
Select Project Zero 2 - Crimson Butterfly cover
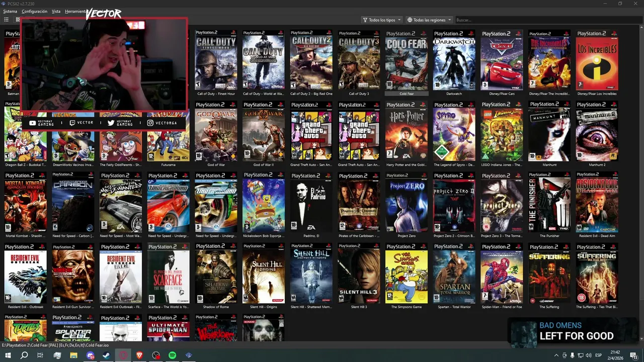454,202
